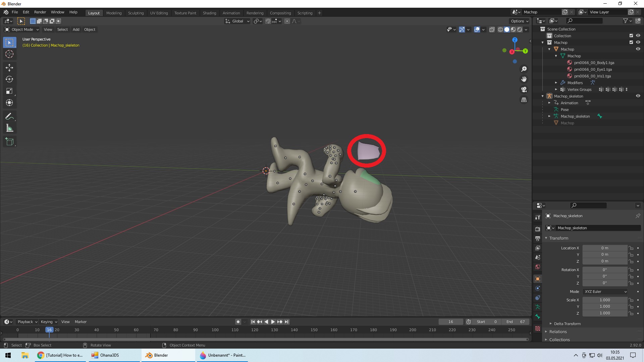The height and width of the screenshot is (362, 644).
Task: Open the World properties tab
Action: coord(538,267)
